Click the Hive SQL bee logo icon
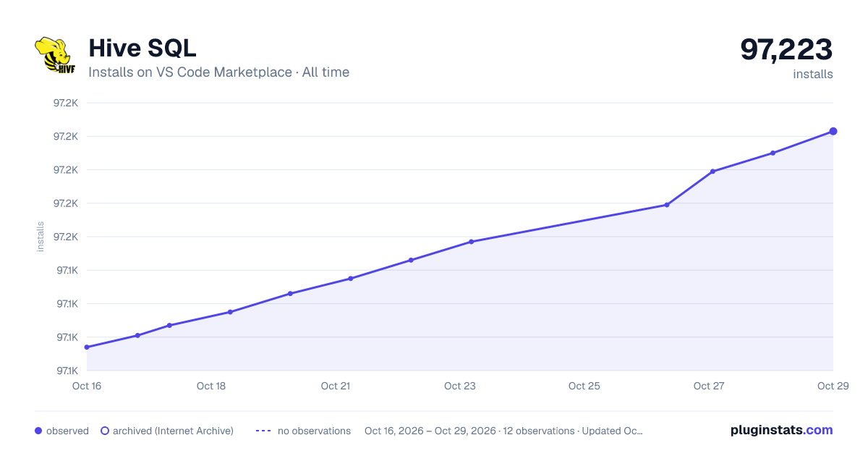Image resolution: width=868 pixels, height=456 pixels. (x=54, y=56)
